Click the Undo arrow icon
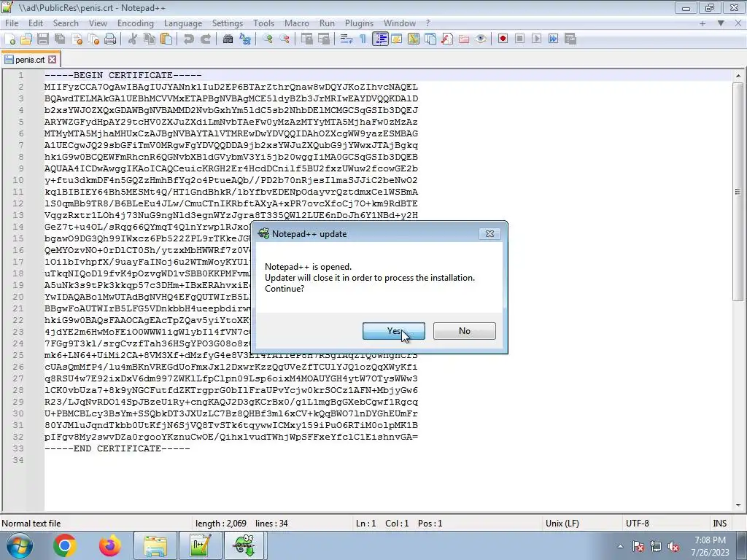747x560 pixels. tap(189, 39)
